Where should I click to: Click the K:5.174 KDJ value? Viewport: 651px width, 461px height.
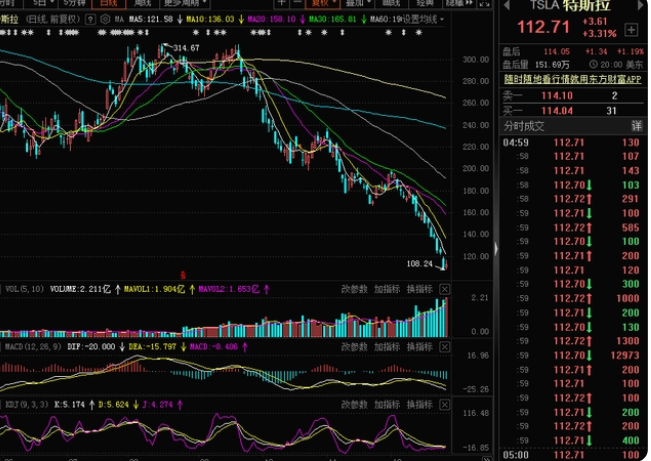tap(69, 405)
